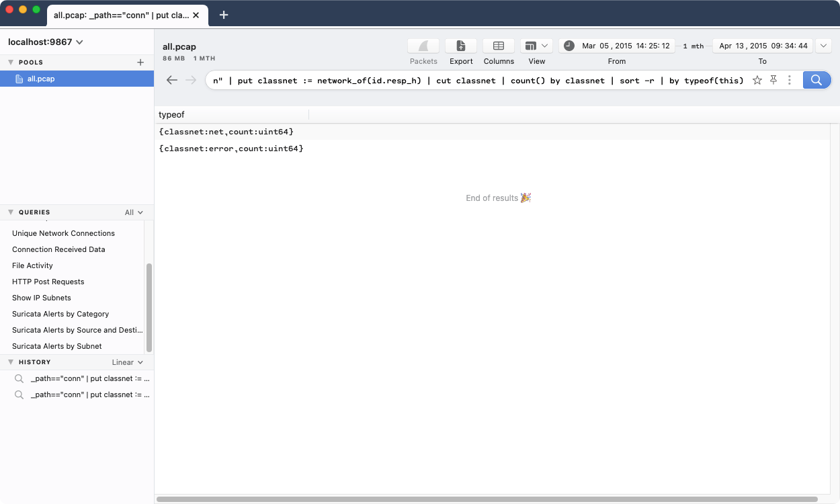Viewport: 840px width, 504px height.
Task: Select the Packets (shark fin) icon
Action: pos(423,46)
